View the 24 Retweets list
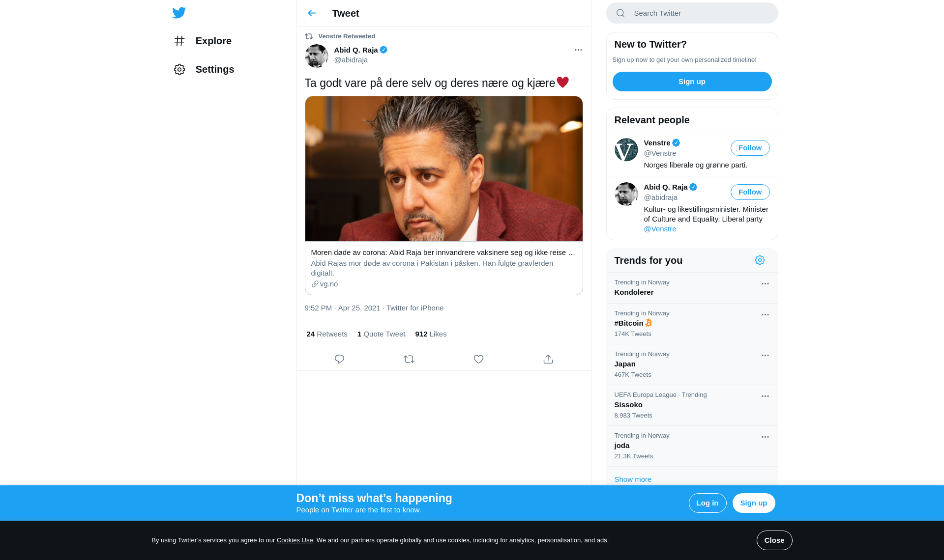This screenshot has width=944, height=560. pyautogui.click(x=327, y=334)
